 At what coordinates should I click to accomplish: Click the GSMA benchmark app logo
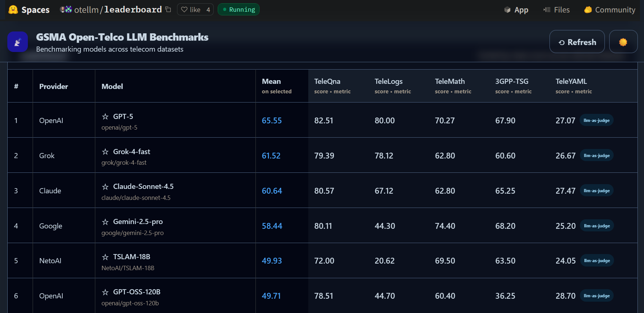[x=18, y=42]
